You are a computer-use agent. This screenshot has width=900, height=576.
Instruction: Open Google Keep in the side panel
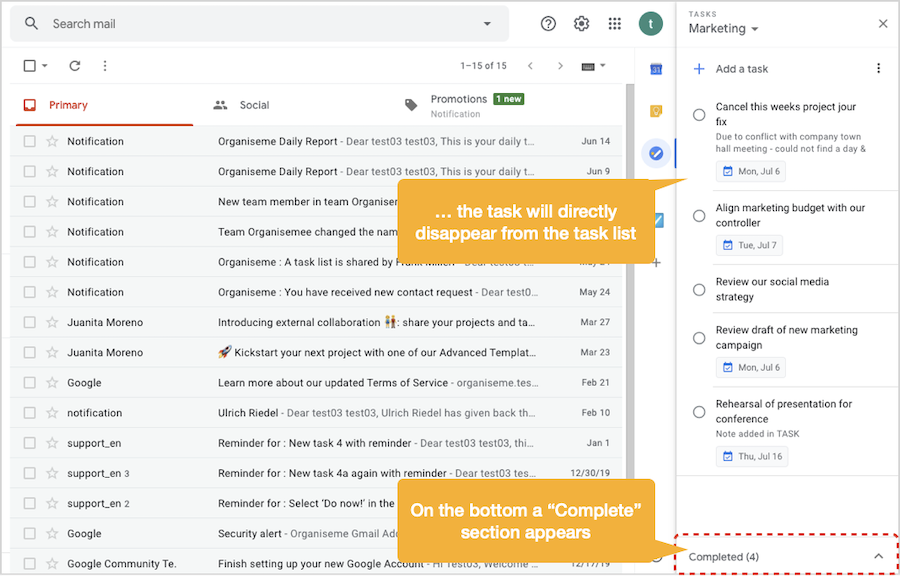(656, 111)
